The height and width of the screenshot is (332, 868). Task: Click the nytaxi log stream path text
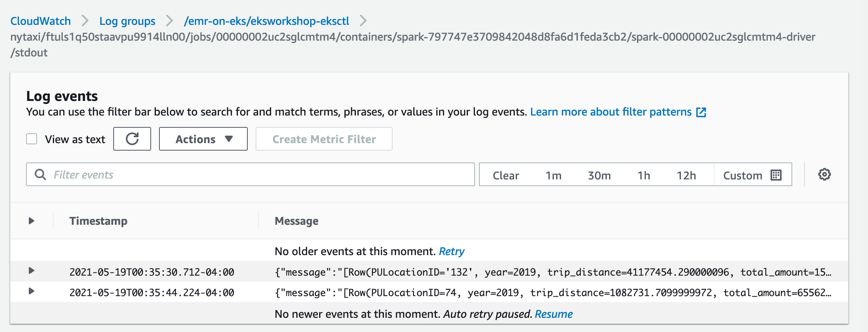413,45
